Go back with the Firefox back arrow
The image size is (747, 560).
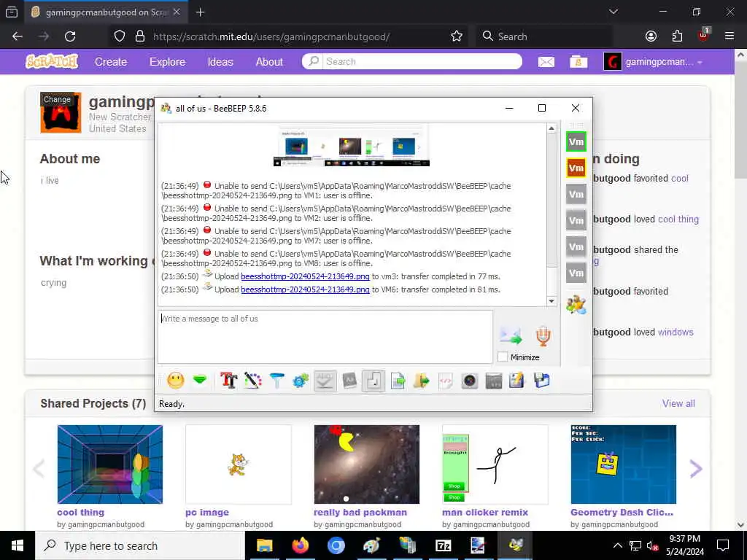[x=18, y=36]
